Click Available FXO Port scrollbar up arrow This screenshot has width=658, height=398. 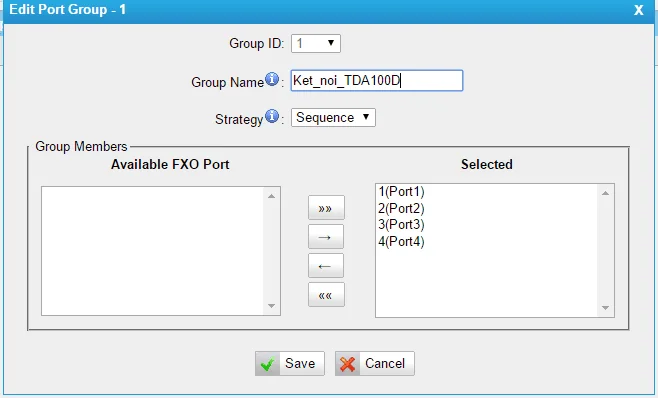pos(272,196)
